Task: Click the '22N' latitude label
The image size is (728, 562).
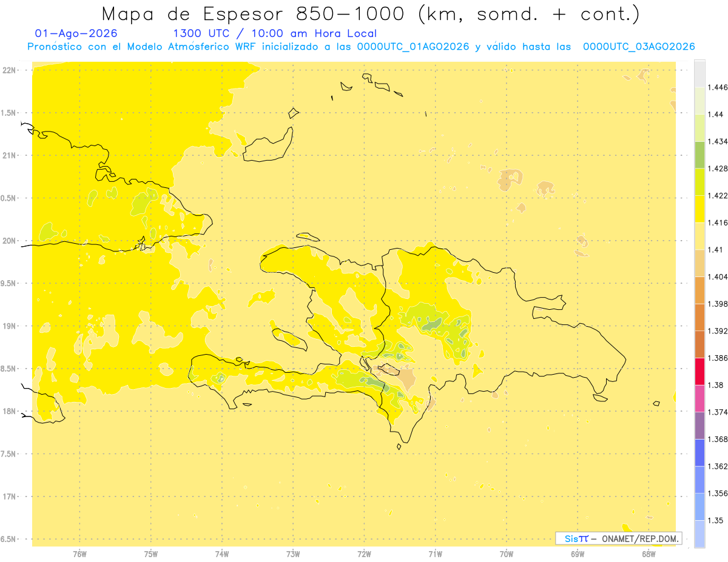Action: [9, 70]
